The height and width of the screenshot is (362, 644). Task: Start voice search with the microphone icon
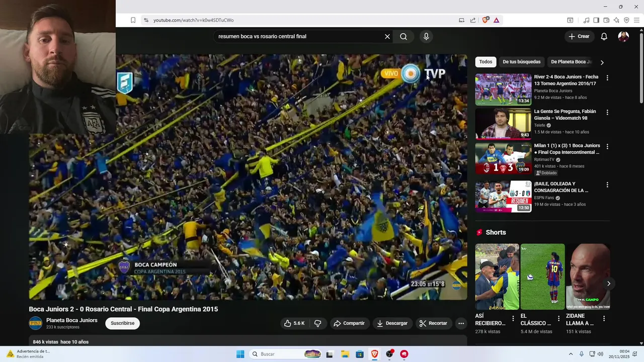(426, 36)
